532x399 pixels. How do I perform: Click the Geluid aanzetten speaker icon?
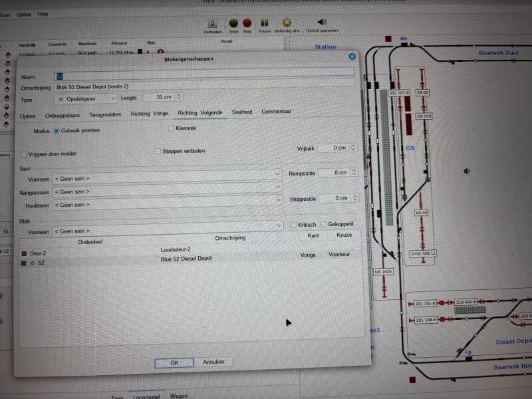[x=322, y=22]
